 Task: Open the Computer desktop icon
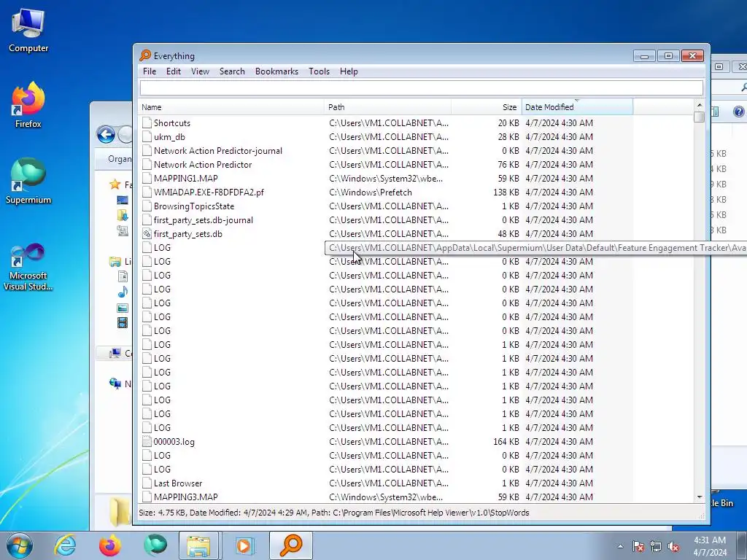28,29
